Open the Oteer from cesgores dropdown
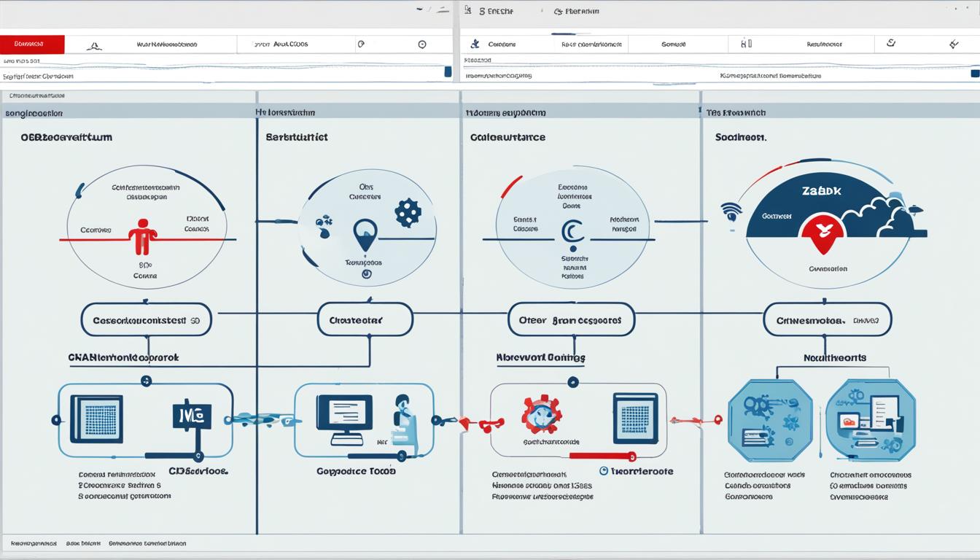980x560 pixels. click(x=572, y=319)
